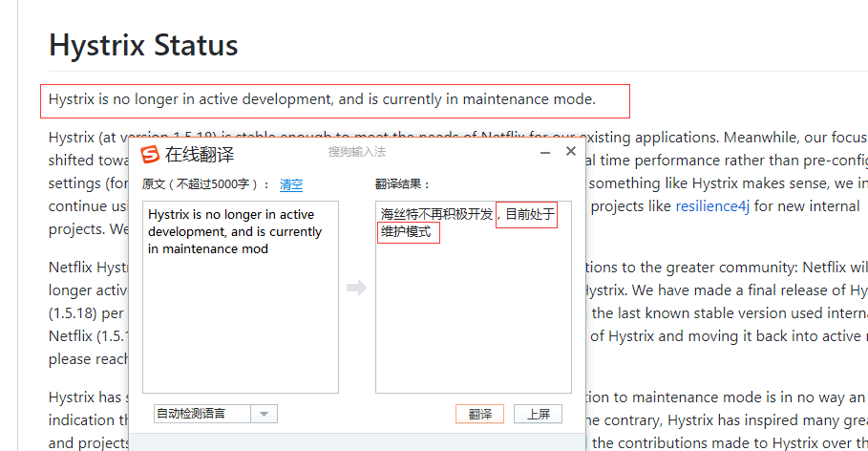The image size is (868, 451).
Task: Click inside the source text box 原文
Action: [x=241, y=297]
